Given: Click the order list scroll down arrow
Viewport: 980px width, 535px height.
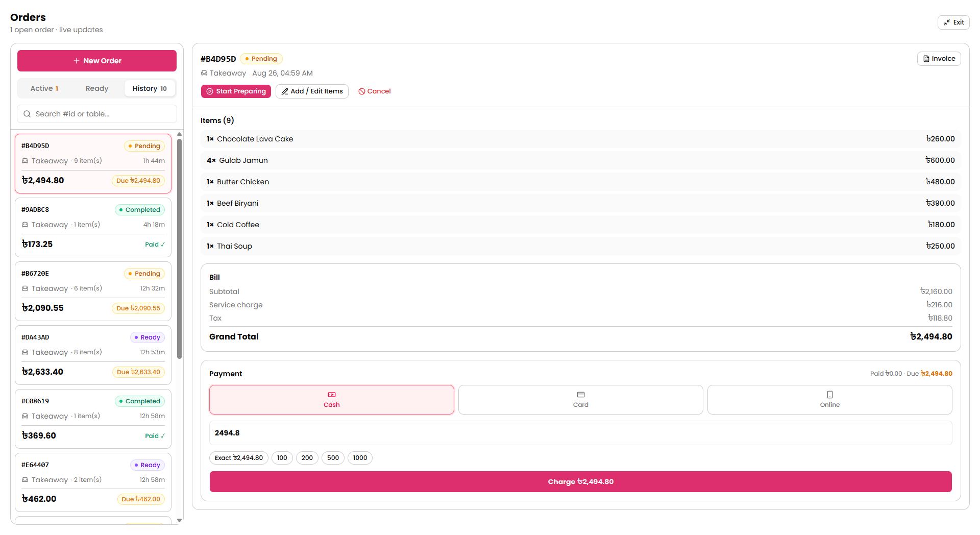Looking at the screenshot, I should pos(180,520).
